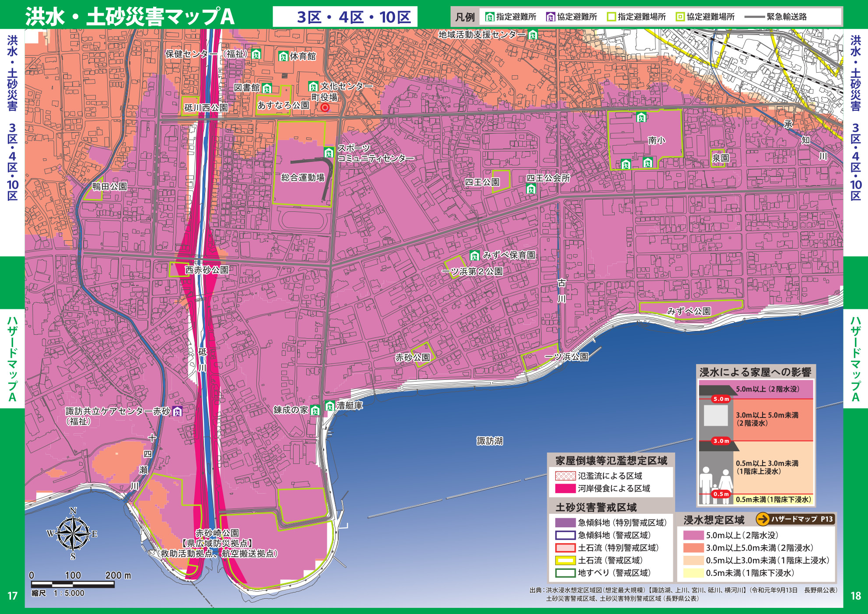Click the ハザードマップA tab on right edge

click(855, 358)
